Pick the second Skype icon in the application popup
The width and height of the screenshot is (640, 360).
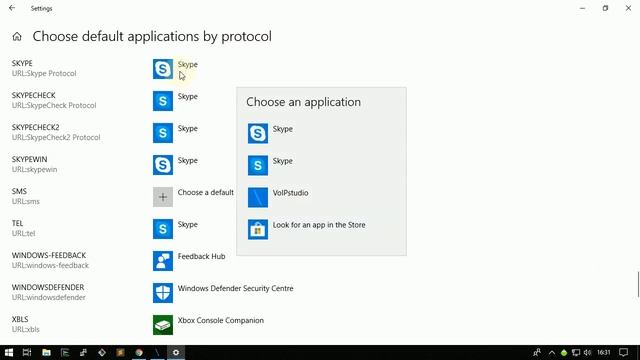pyautogui.click(x=258, y=165)
